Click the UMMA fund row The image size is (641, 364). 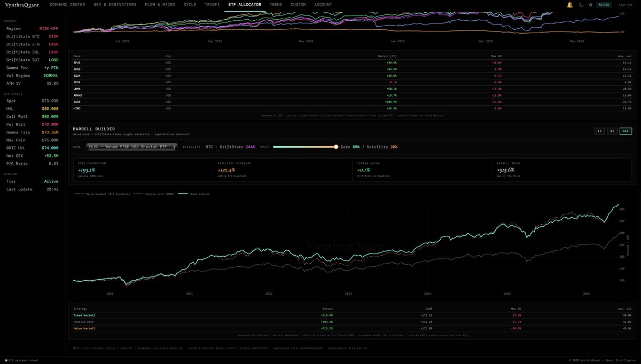pos(353,89)
